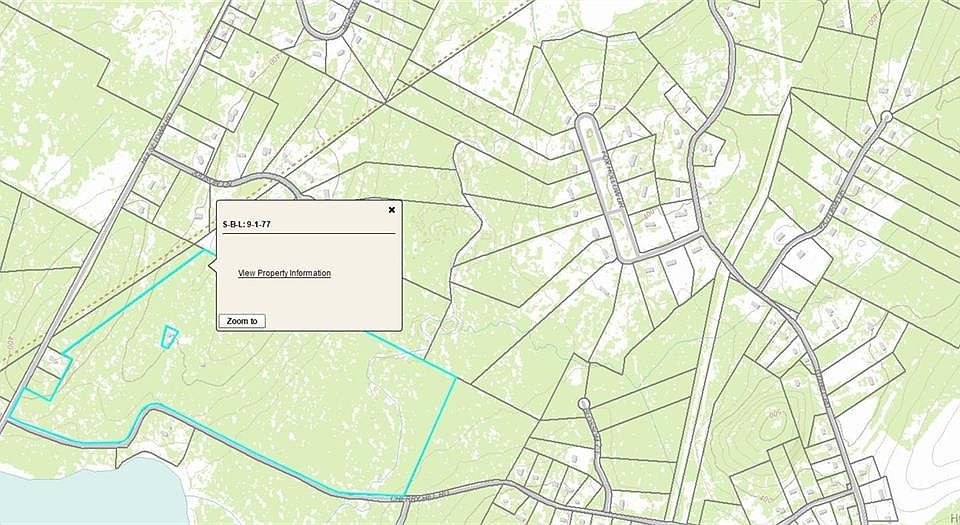
Task: Click the rounded top of the oval loop road
Action: tap(588, 123)
